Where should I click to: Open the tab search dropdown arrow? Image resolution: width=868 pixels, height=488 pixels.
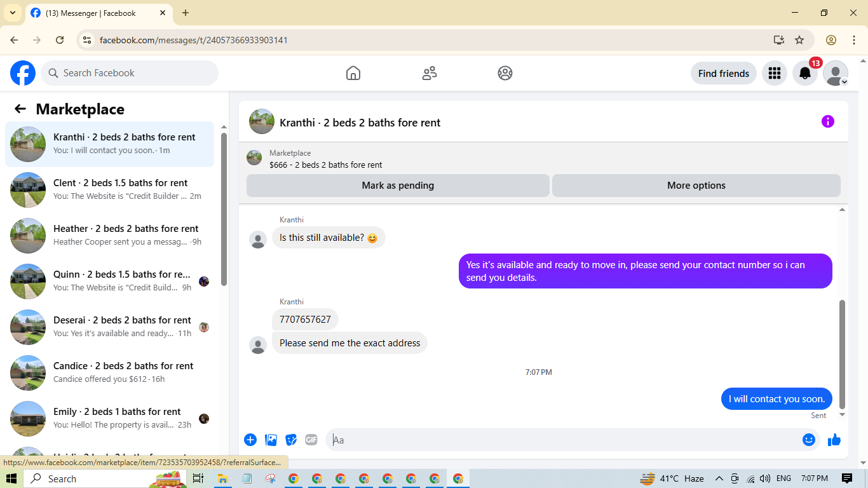pos(12,13)
